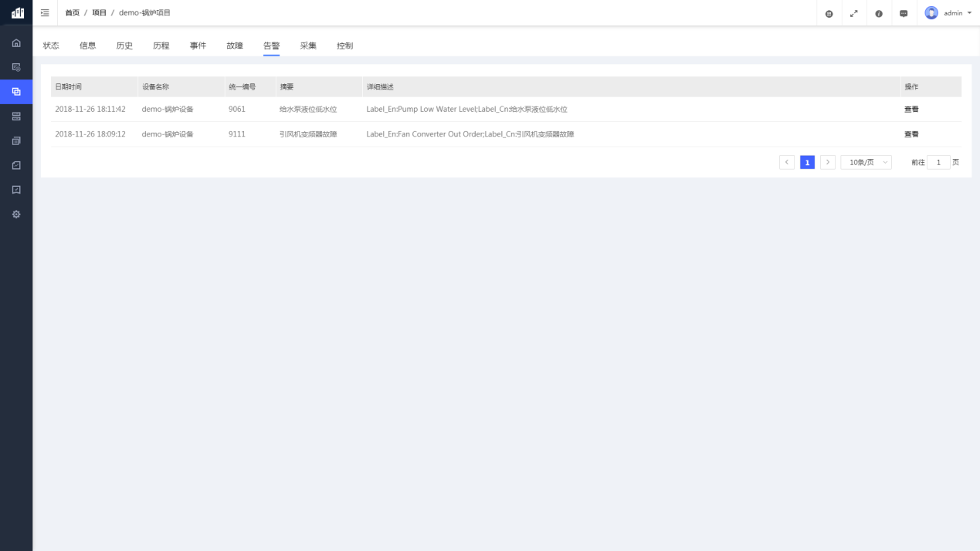
Task: Open the admin user dropdown menu
Action: [948, 13]
